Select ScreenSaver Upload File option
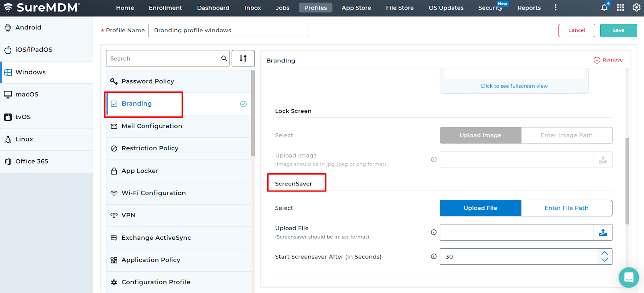Image resolution: width=644 pixels, height=293 pixels. pyautogui.click(x=480, y=208)
